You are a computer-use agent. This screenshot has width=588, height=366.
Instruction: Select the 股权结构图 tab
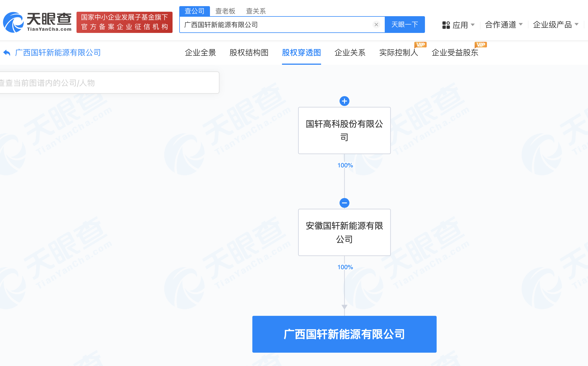pyautogui.click(x=248, y=53)
